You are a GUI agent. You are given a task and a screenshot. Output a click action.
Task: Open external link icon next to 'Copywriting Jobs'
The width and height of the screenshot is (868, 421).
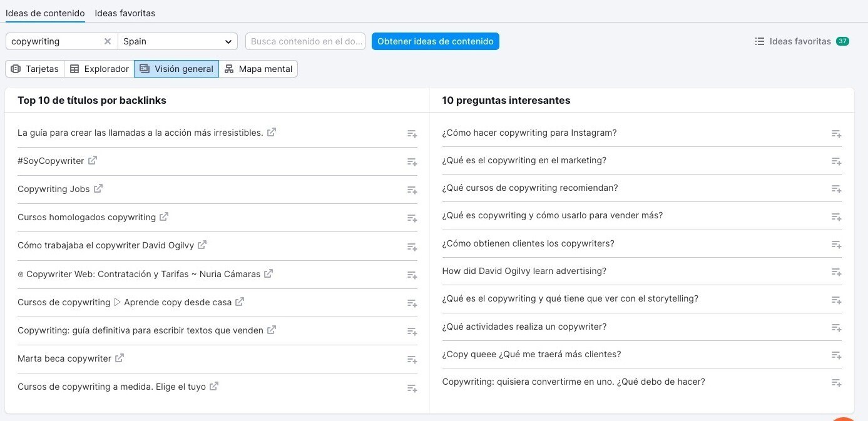(x=98, y=188)
